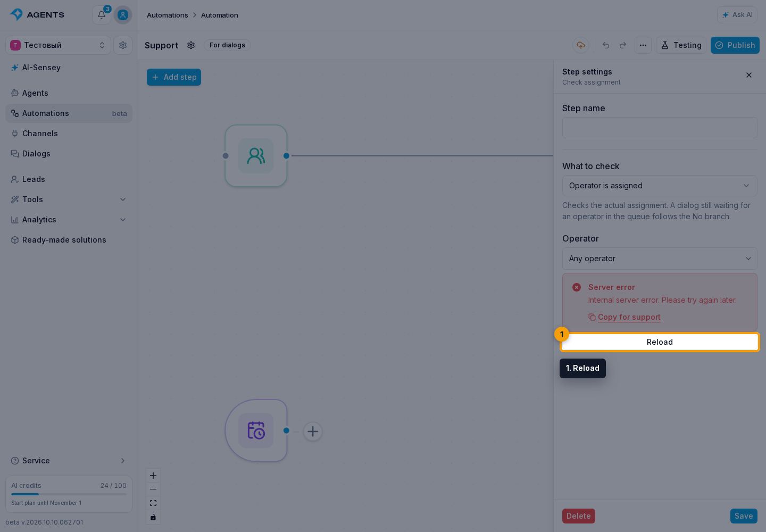Save the step settings
The width and height of the screenshot is (766, 532).
pyautogui.click(x=744, y=516)
